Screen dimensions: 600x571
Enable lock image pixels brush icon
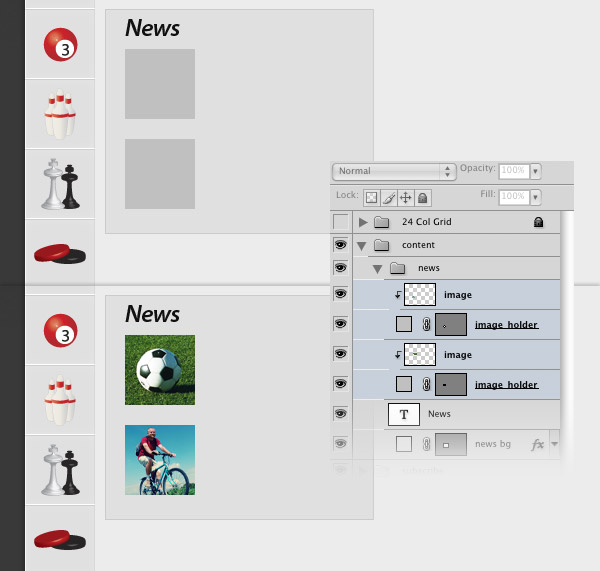[389, 198]
